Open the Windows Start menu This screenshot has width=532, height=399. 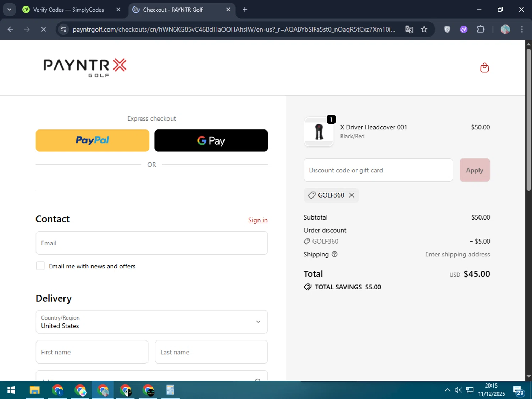pos(11,390)
